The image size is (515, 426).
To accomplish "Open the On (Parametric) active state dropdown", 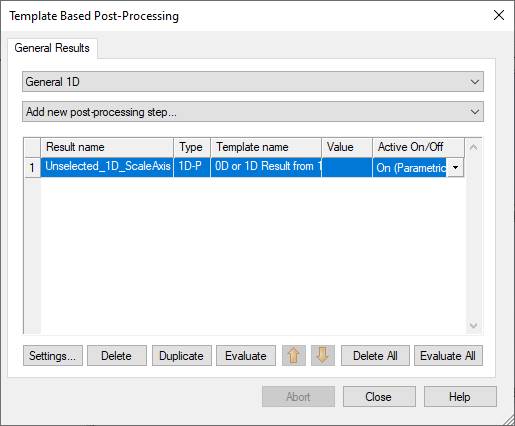I will tap(455, 167).
